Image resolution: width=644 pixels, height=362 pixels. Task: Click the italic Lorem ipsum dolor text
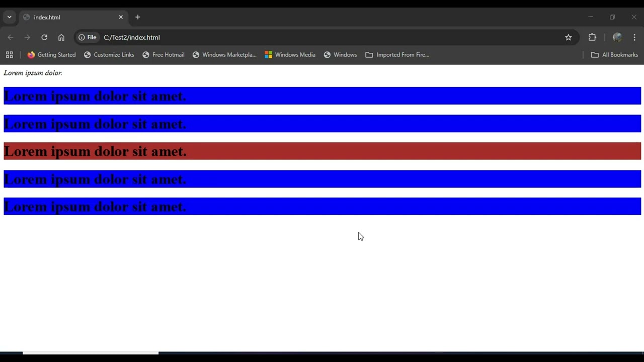click(x=33, y=73)
